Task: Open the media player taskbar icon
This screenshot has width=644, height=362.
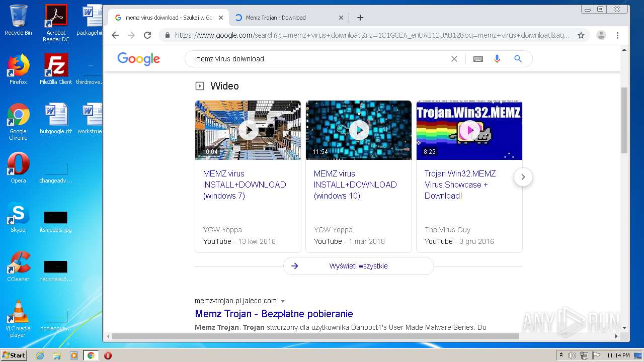Action: (74, 355)
